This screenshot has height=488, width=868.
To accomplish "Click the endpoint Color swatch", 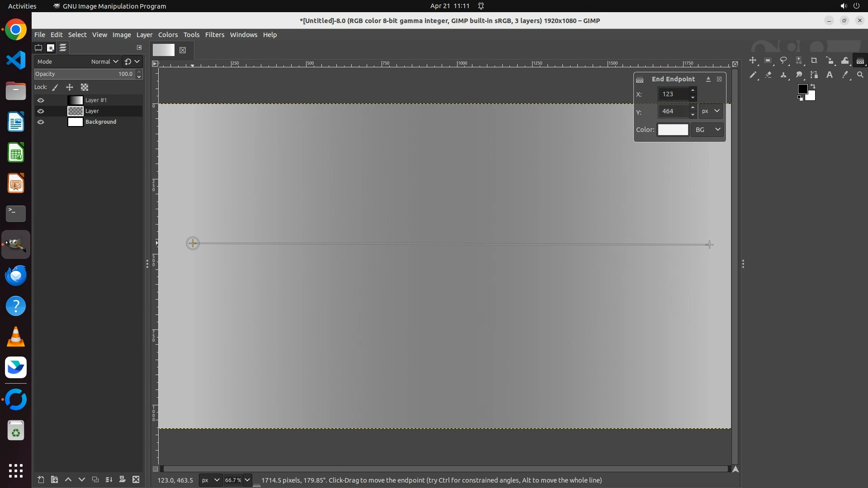I will (673, 130).
